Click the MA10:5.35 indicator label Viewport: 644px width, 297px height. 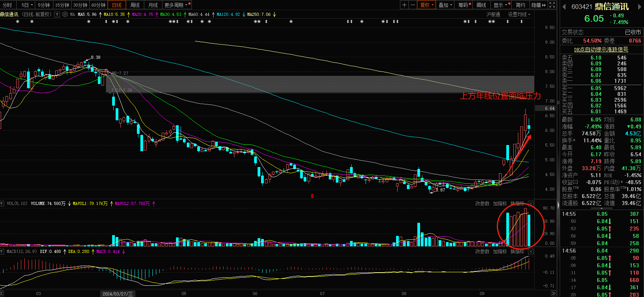click(x=114, y=14)
